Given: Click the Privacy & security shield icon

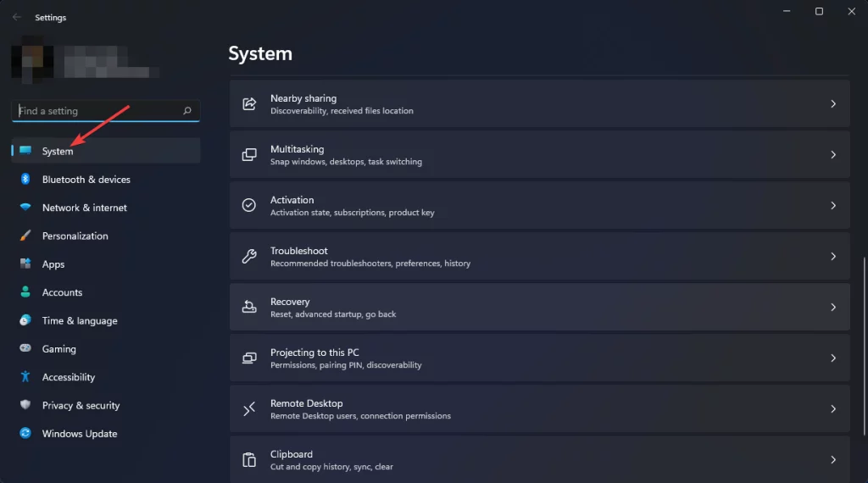Looking at the screenshot, I should pos(25,404).
